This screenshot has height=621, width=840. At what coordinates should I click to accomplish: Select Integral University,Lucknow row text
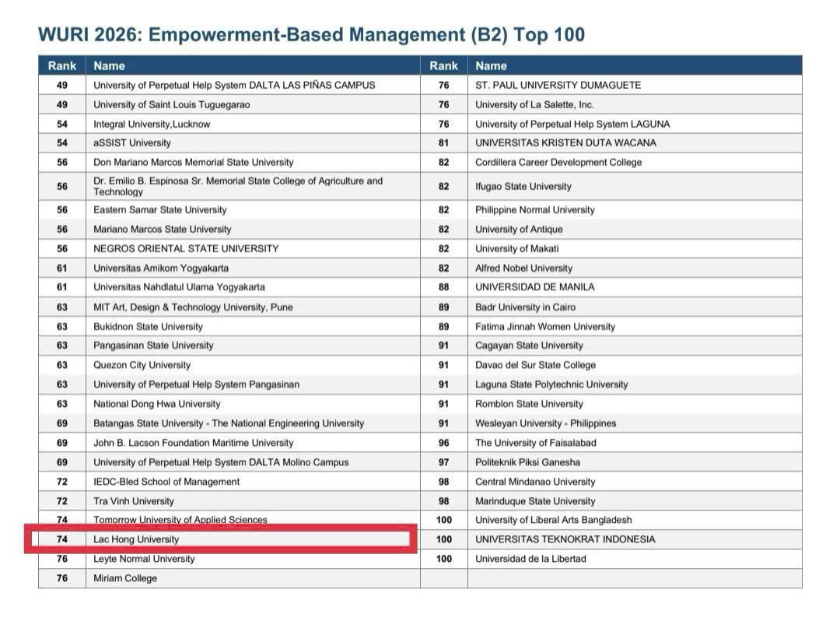152,125
